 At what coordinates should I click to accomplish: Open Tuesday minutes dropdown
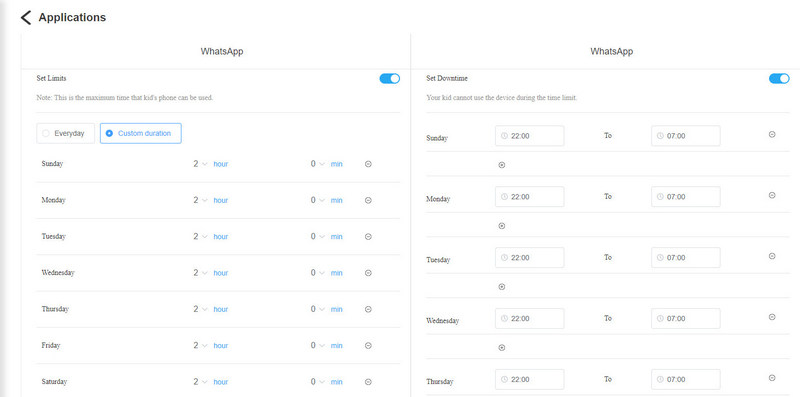[317, 236]
